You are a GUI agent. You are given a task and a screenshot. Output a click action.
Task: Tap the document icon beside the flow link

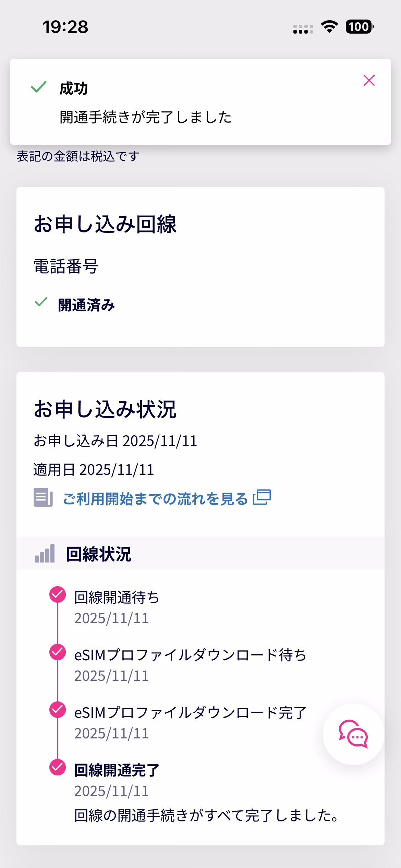tap(43, 497)
